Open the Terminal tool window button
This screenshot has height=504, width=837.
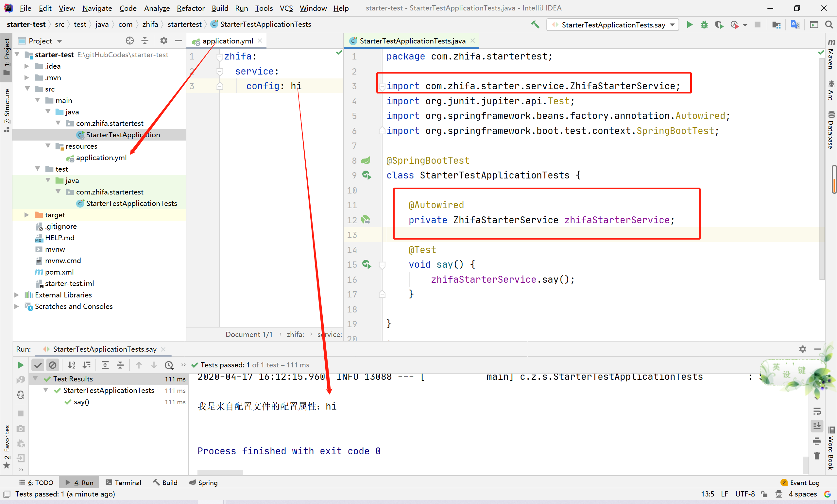(x=123, y=482)
